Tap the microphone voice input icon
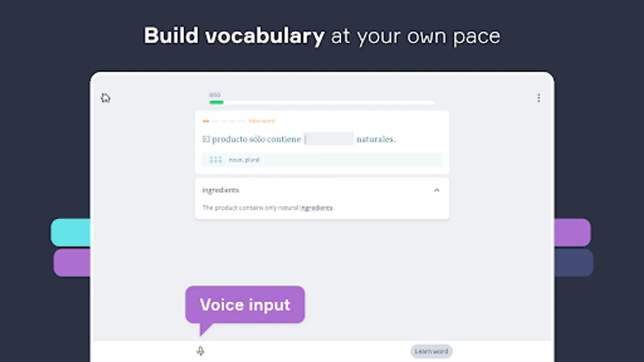This screenshot has height=362, width=644. (x=200, y=351)
